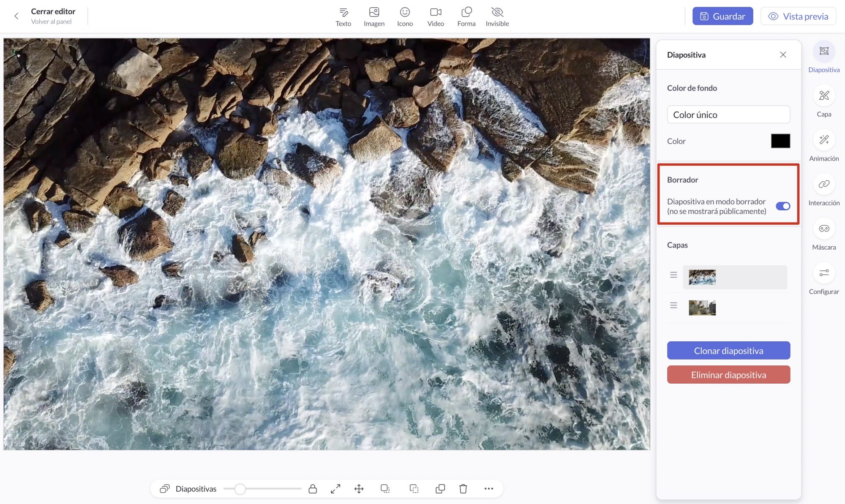Add an Icono element
Image resolution: width=845 pixels, height=504 pixels.
(405, 17)
